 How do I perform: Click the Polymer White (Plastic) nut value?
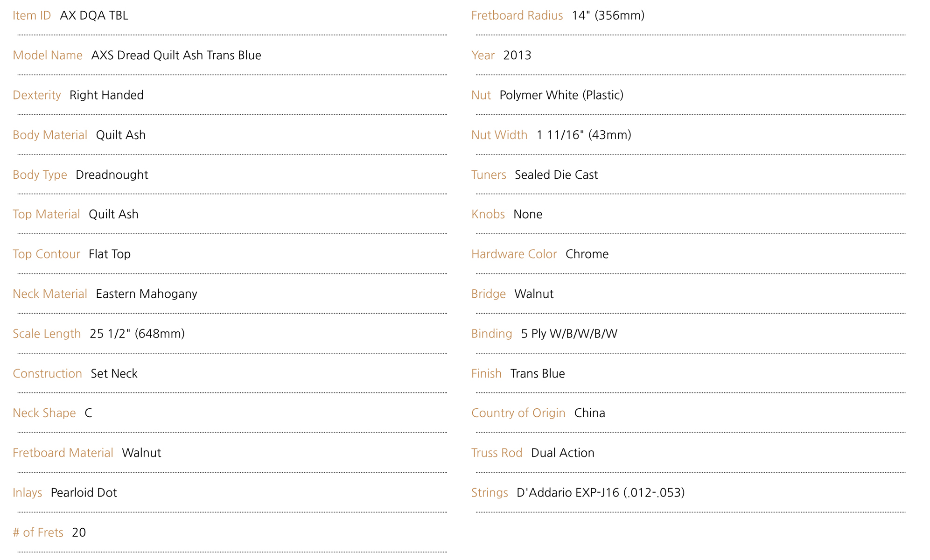tap(561, 95)
